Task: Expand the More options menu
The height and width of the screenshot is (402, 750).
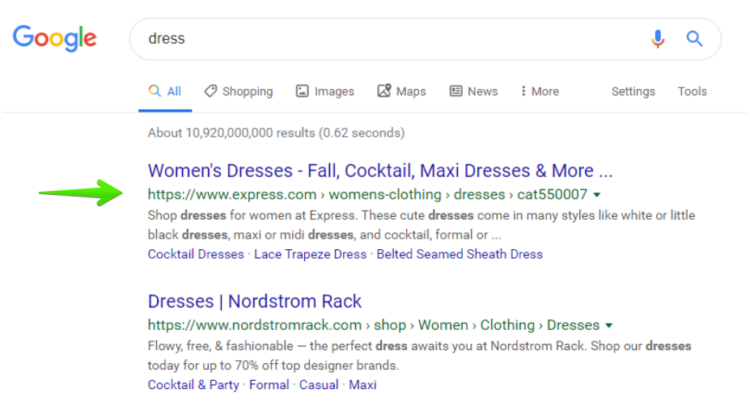Action: point(540,91)
